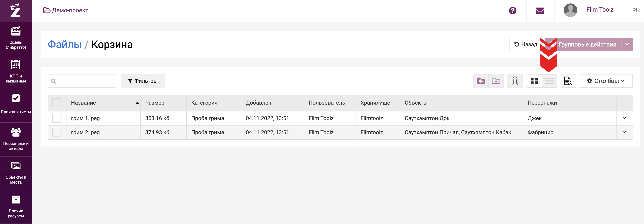Open Персонажи и актеры sidebar section
Screen dimensions: 644x224
(16, 139)
